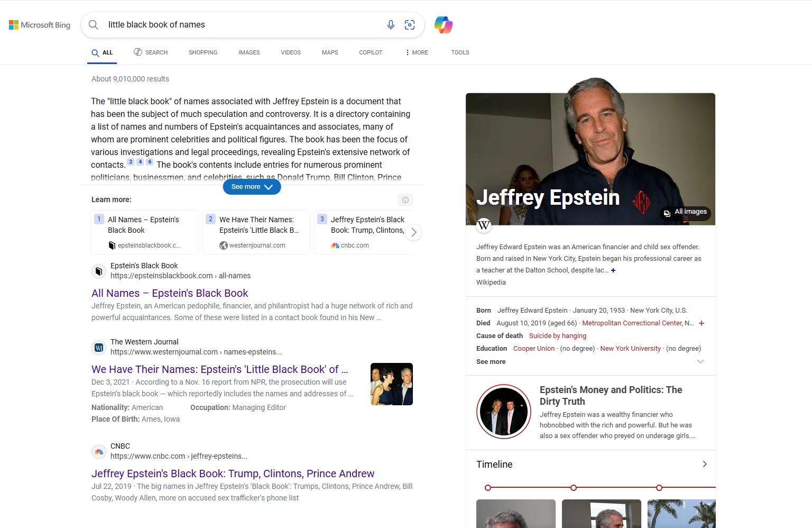Viewport: 812px width, 528px height.
Task: Click chevron arrow at facts section right
Action: point(700,361)
